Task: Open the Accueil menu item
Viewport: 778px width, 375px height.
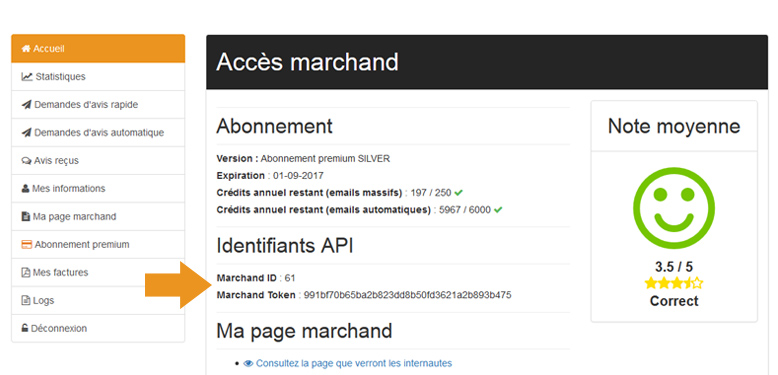Action: point(98,49)
